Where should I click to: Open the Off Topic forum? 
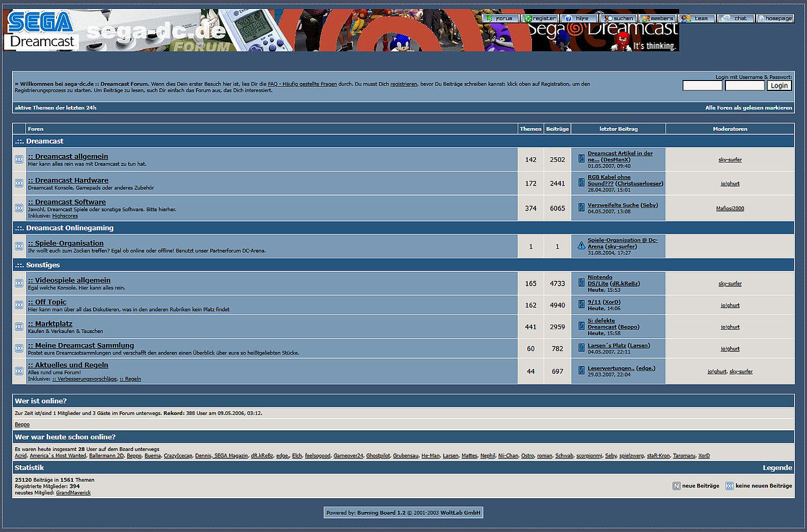(x=47, y=302)
